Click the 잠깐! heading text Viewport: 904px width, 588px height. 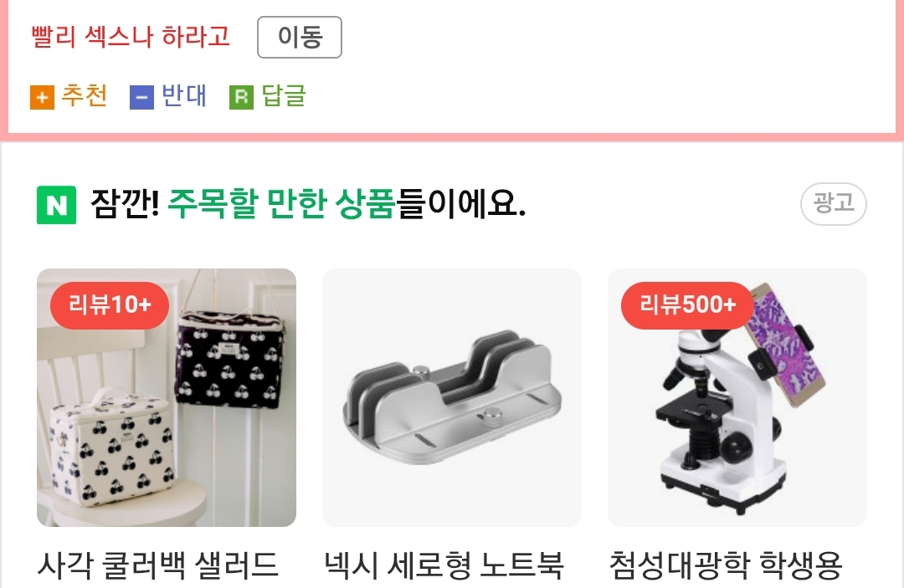pyautogui.click(x=125, y=203)
